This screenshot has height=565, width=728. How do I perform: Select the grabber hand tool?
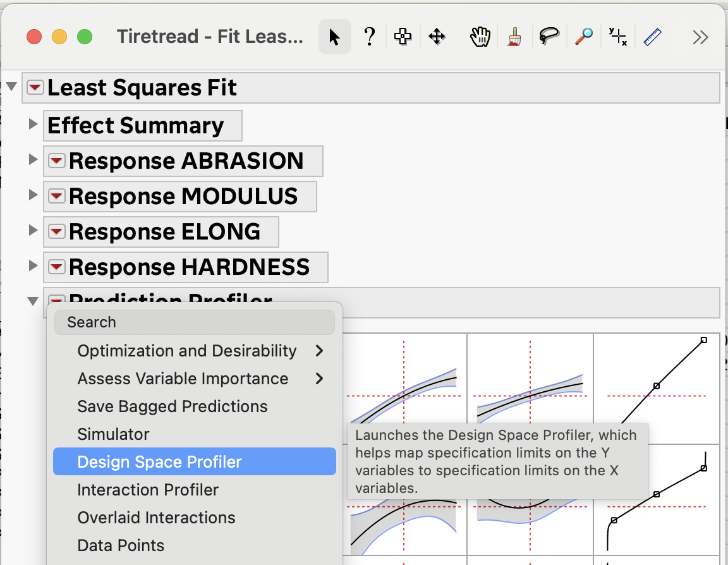click(x=480, y=37)
